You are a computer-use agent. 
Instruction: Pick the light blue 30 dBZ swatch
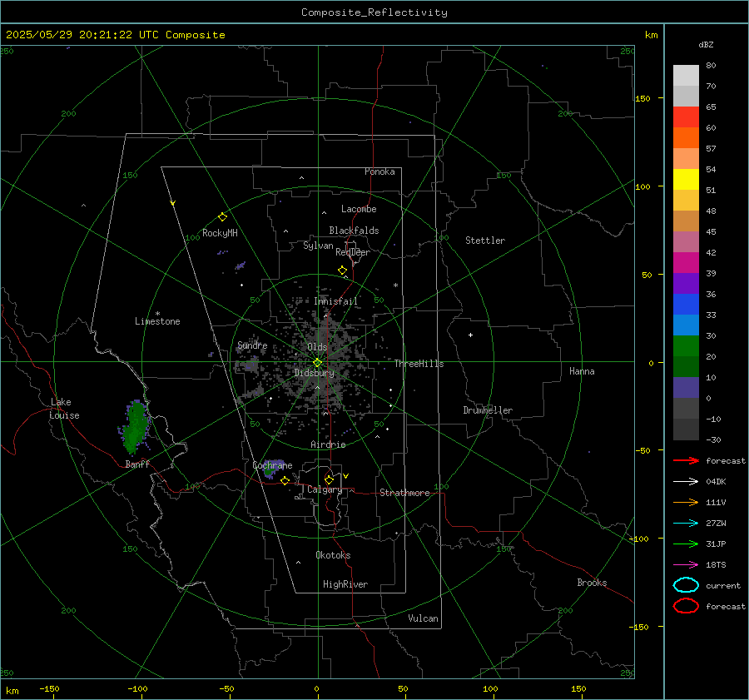pos(686,325)
